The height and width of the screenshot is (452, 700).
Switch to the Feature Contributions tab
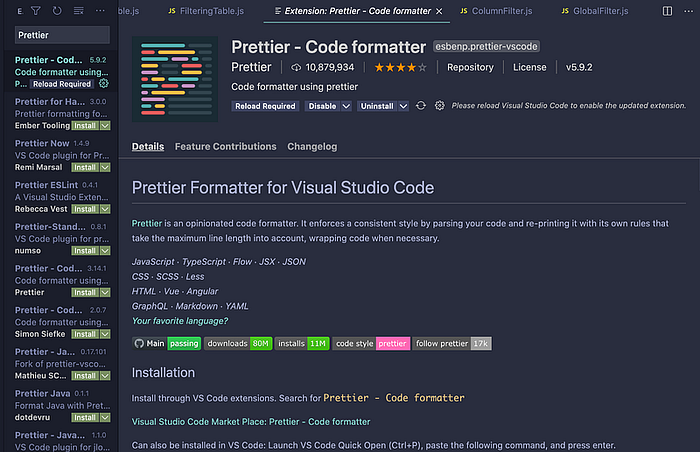(x=225, y=146)
